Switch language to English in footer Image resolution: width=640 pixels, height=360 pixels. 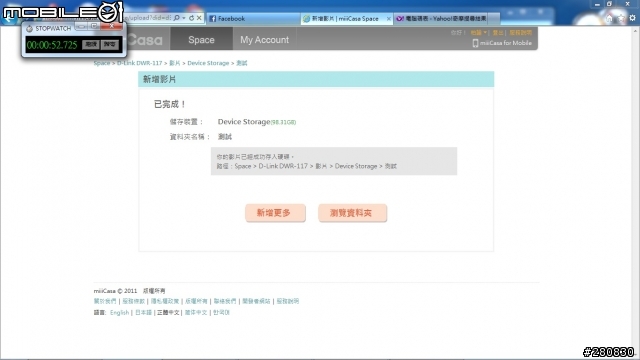pos(120,313)
